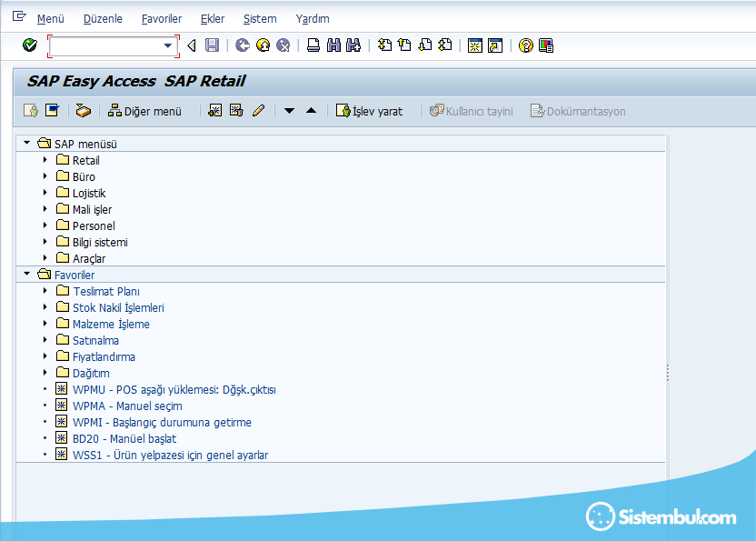Click the Move Favorites Up arrow
Viewport: 756px width, 541px height.
312,111
